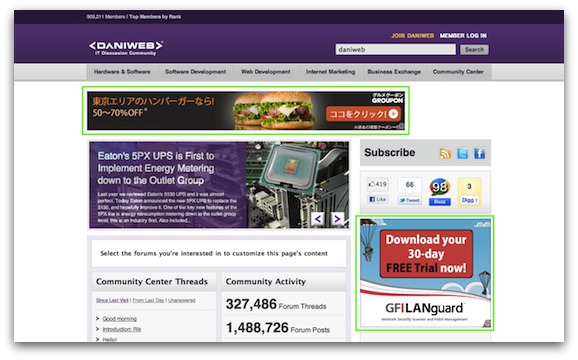Open the Good morning thread link
578x360 pixels.
click(119, 319)
